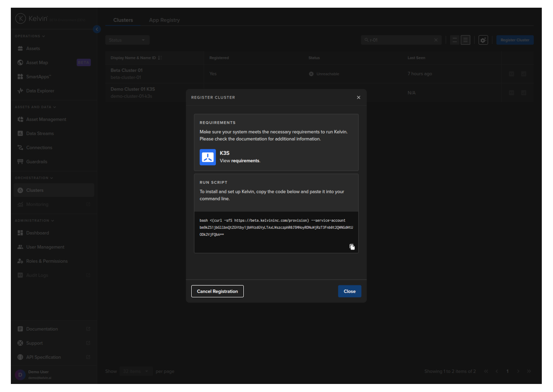Open the K3S requirements link
Screen dimensions: 553x392
(245, 161)
